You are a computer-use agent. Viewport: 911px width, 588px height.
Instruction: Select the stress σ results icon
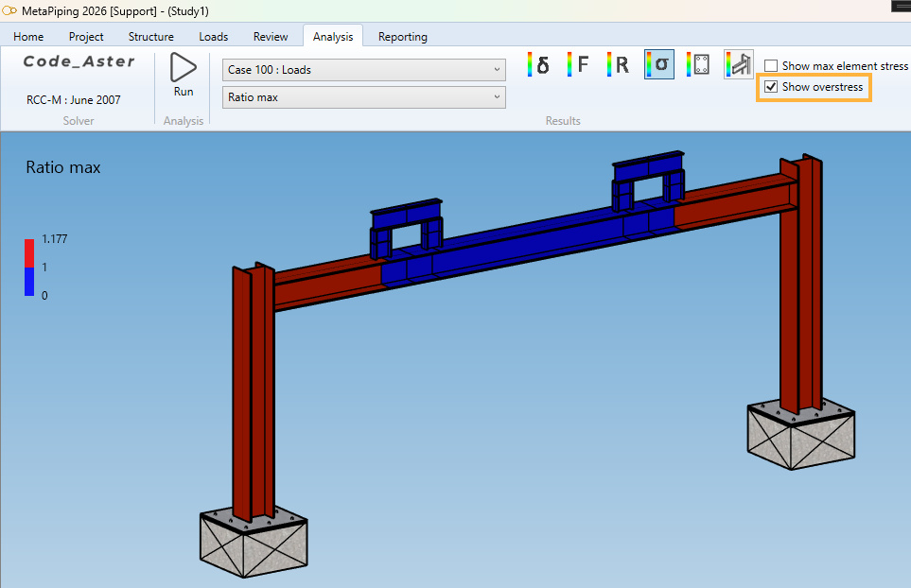(x=658, y=64)
